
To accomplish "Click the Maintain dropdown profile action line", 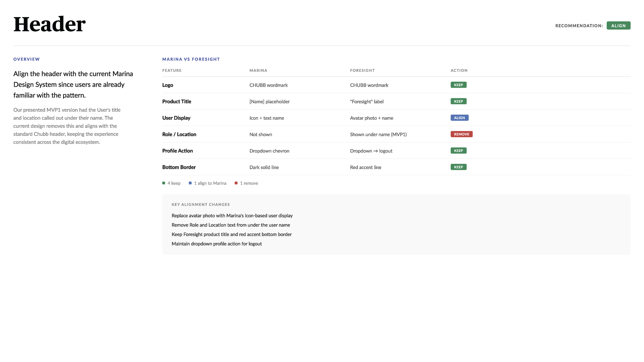I will pos(217,244).
